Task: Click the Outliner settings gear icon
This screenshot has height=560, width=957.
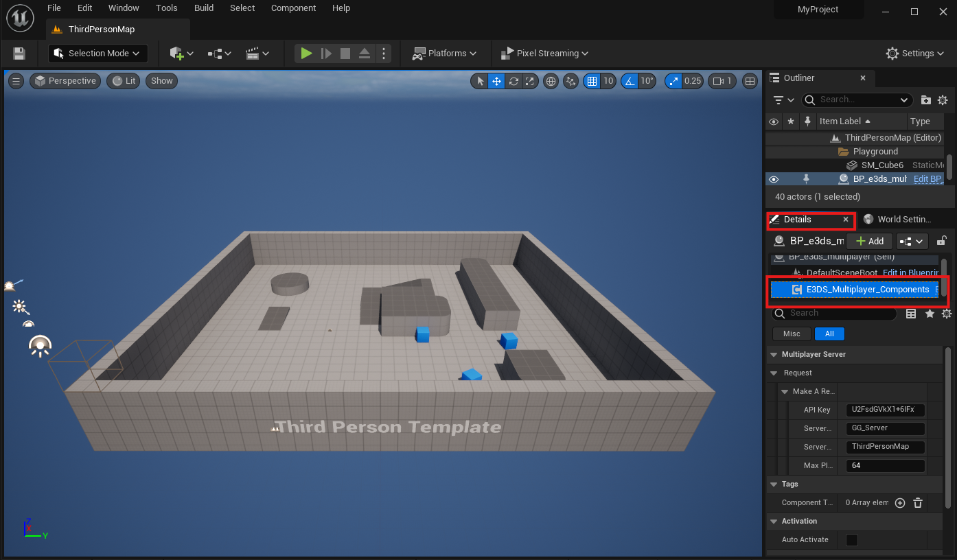Action: coord(943,100)
